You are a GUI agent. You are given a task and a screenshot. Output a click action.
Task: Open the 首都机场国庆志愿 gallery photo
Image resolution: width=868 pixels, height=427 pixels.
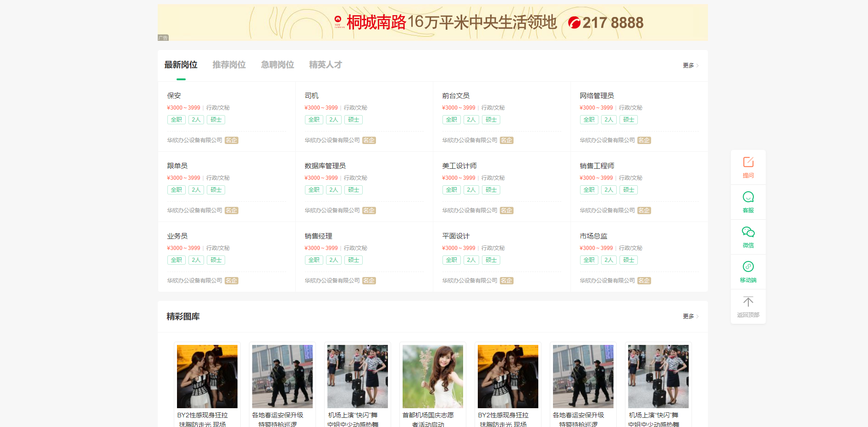point(432,377)
